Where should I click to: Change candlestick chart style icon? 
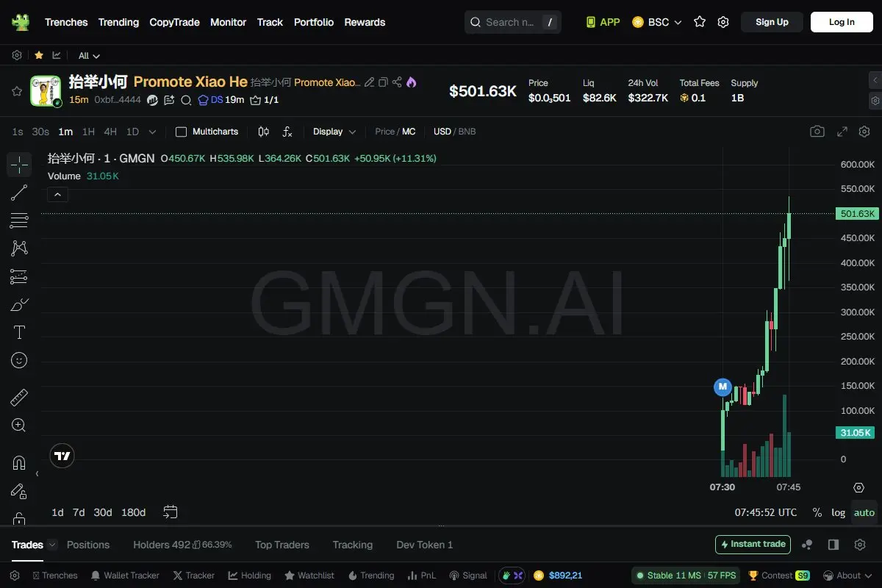click(x=264, y=132)
